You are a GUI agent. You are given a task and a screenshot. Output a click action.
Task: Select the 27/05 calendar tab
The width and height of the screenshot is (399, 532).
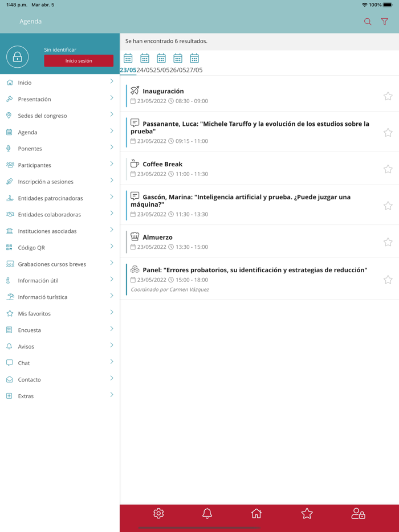point(194,64)
